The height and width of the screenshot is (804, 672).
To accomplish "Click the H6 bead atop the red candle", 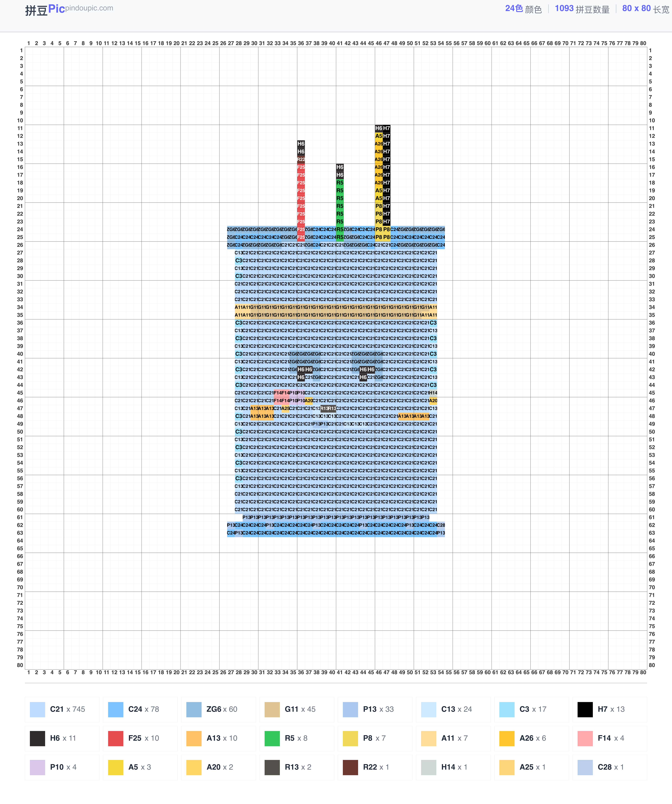I will point(301,144).
